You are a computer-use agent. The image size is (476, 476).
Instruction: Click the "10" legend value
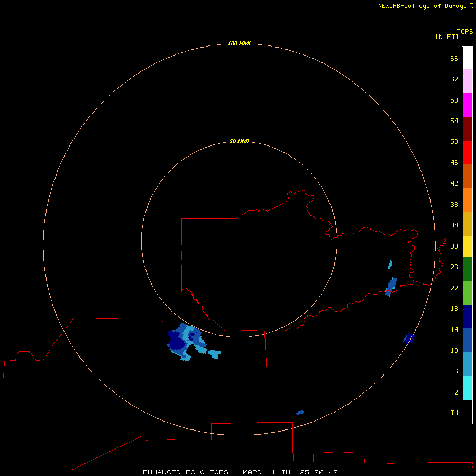(x=454, y=350)
